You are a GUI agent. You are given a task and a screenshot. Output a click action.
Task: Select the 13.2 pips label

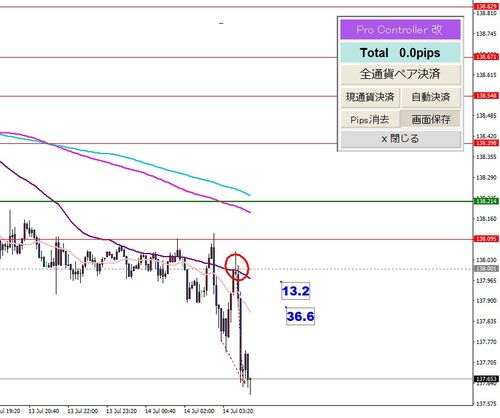[296, 291]
